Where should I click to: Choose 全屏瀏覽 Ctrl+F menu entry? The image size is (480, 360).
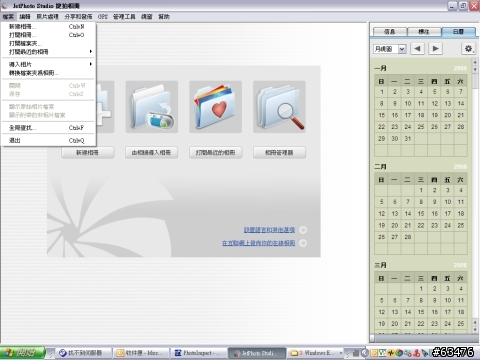(49, 128)
